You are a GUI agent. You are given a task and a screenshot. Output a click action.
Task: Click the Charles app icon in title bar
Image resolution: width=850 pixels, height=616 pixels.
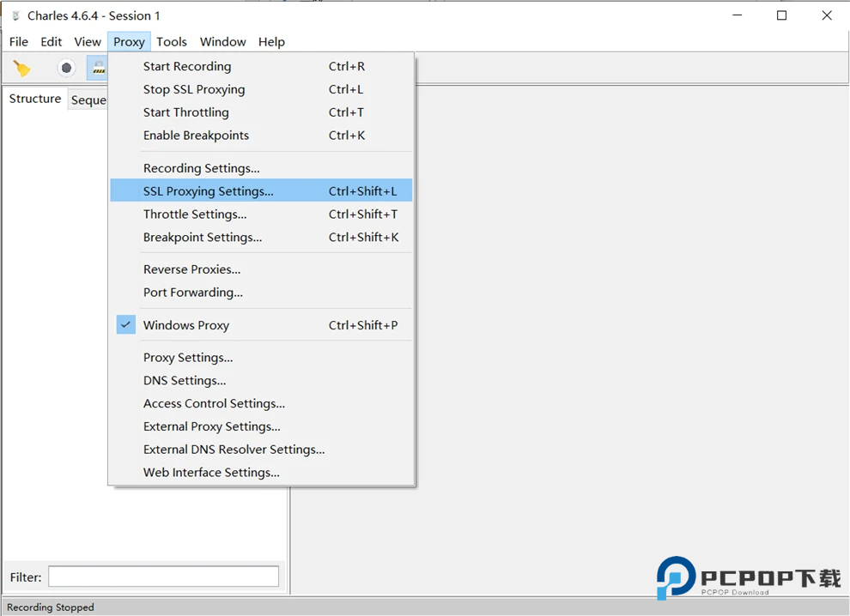pos(15,15)
